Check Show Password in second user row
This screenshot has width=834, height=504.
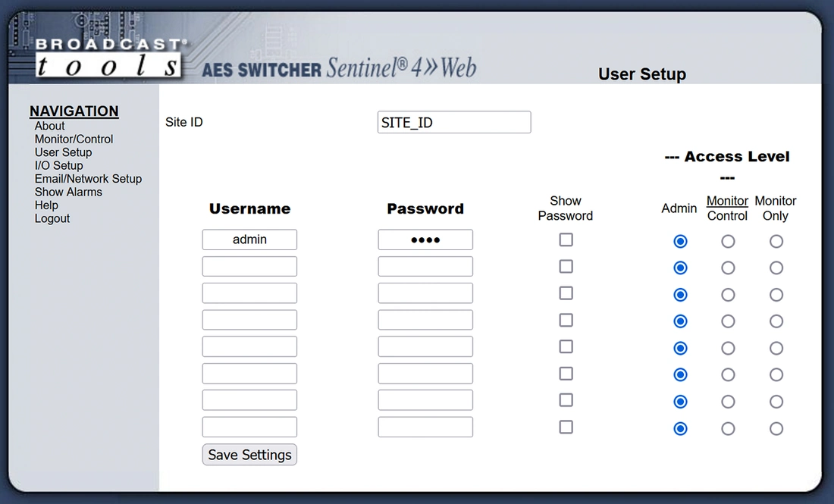coord(566,266)
